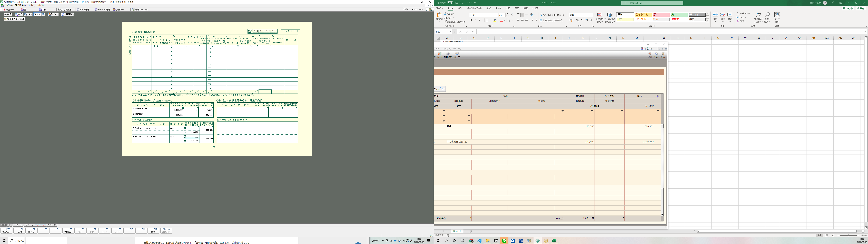Click Windows Start button on left taskbar

[x=4, y=241]
